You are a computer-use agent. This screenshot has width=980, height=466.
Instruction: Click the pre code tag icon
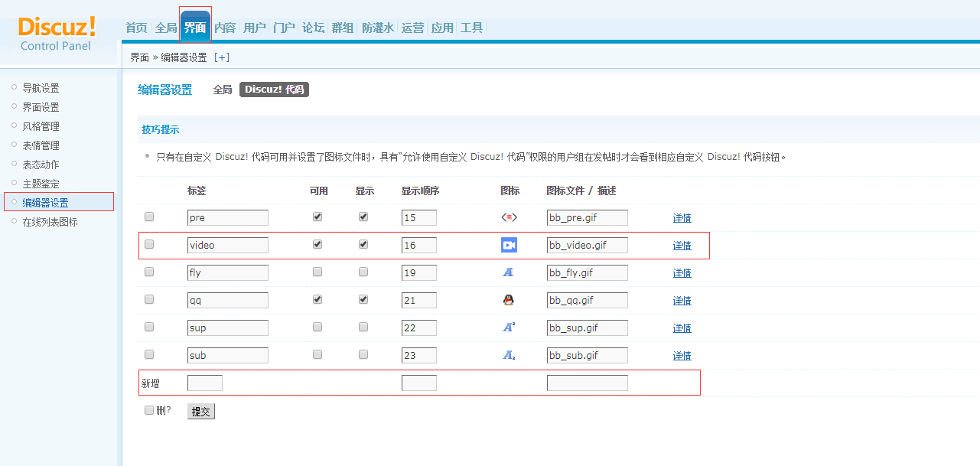(x=509, y=217)
